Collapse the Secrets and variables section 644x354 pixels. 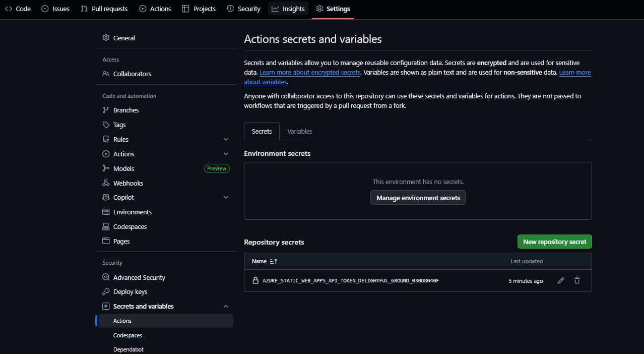click(226, 306)
